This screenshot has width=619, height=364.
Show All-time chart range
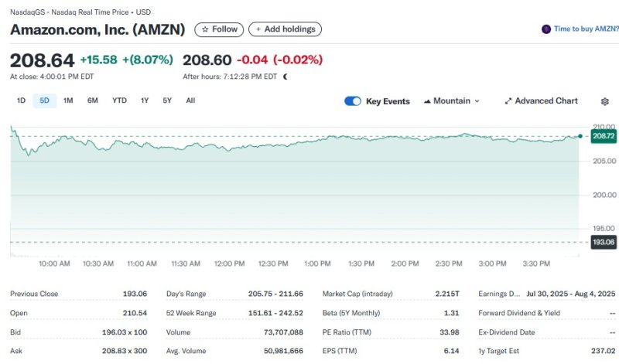click(x=190, y=100)
